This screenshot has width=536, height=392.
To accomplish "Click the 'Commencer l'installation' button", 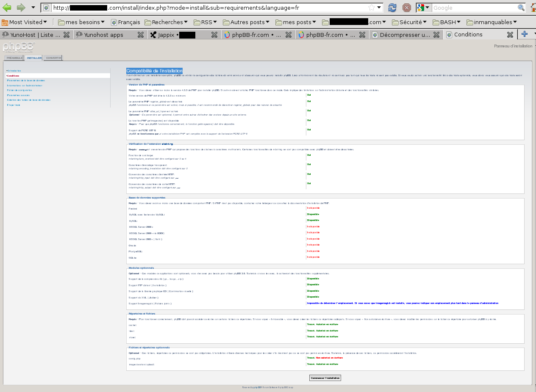I will pos(325,378).
